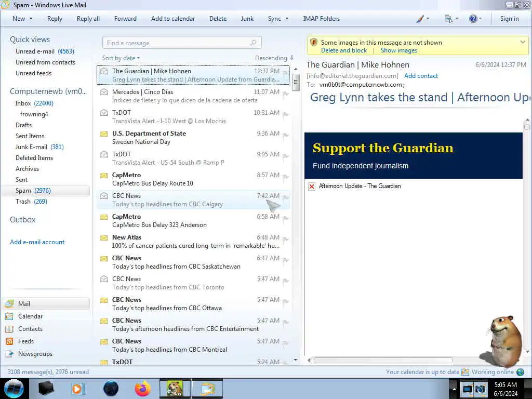Collapse the yellow info bar chevron
The width and height of the screenshot is (532, 399).
tap(523, 42)
